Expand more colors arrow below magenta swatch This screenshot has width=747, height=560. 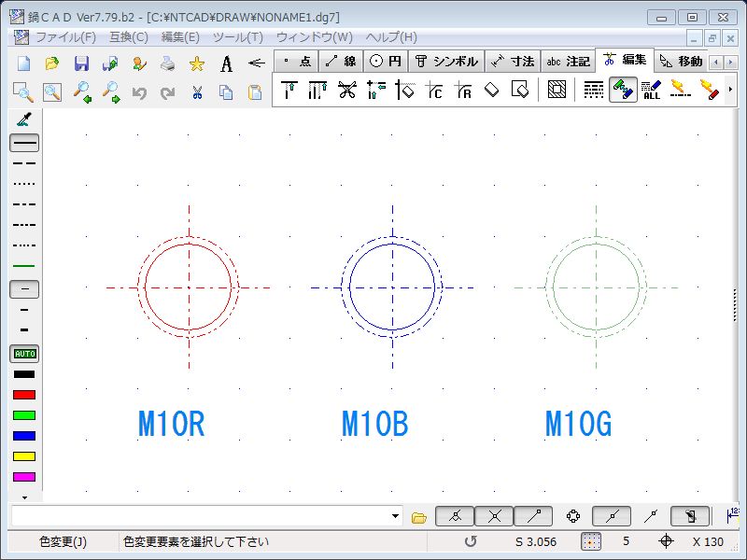coord(25,497)
